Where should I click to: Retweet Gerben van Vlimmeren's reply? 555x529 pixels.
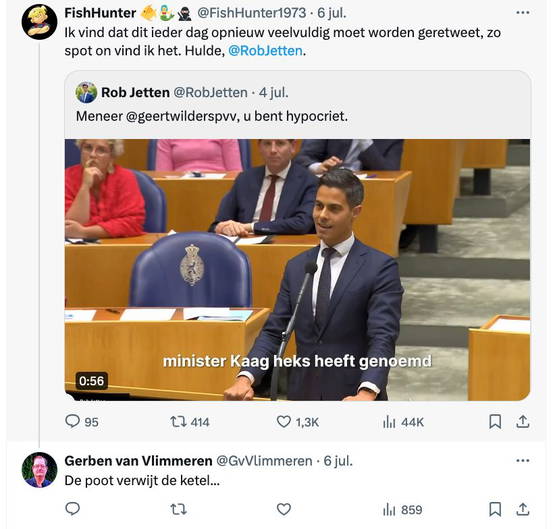click(x=178, y=510)
